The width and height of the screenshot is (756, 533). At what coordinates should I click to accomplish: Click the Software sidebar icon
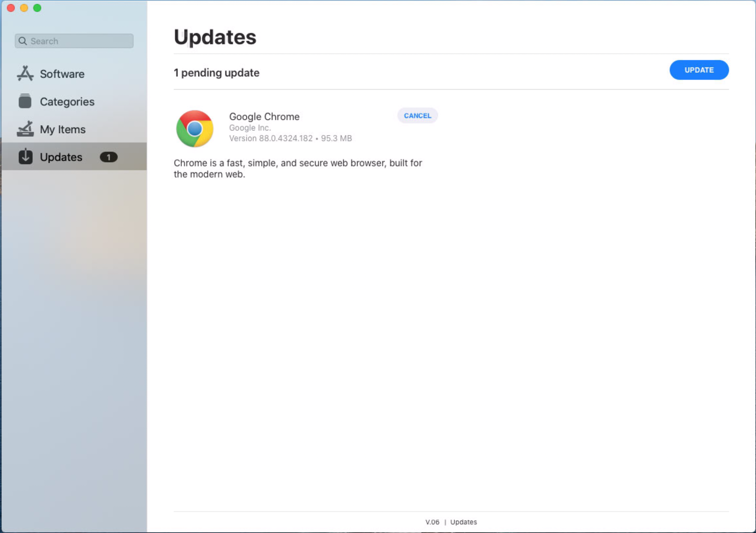[25, 74]
